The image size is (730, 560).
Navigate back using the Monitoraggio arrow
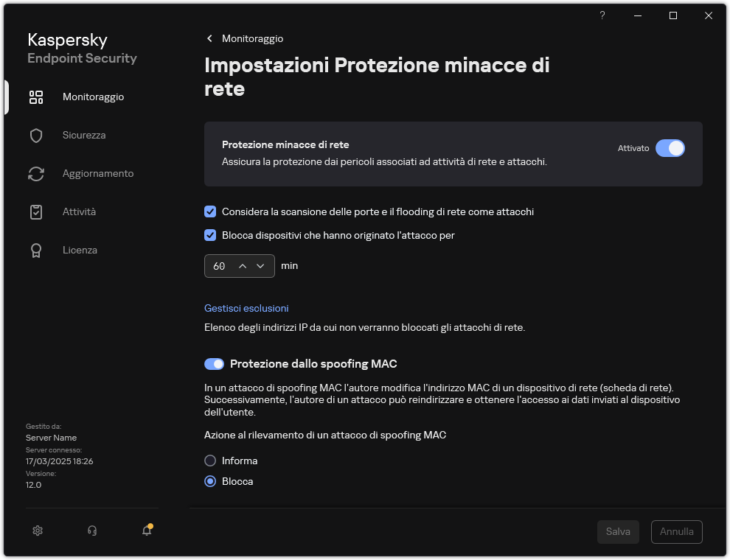pyautogui.click(x=209, y=38)
